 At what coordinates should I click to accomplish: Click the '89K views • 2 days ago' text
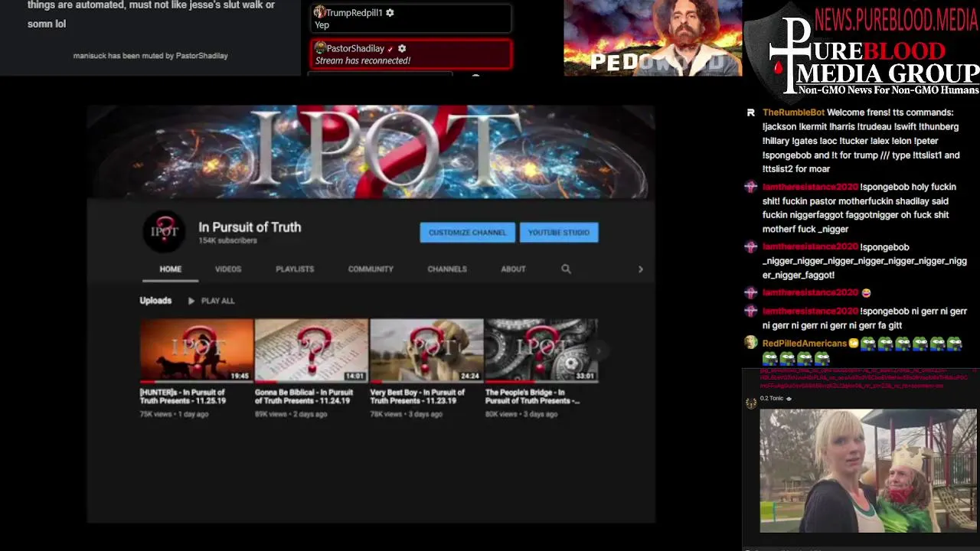point(291,414)
